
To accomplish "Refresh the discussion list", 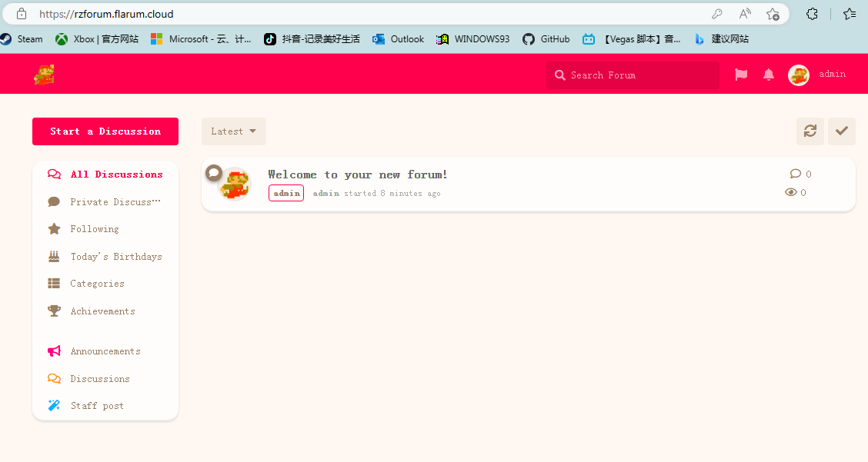I will (x=810, y=131).
